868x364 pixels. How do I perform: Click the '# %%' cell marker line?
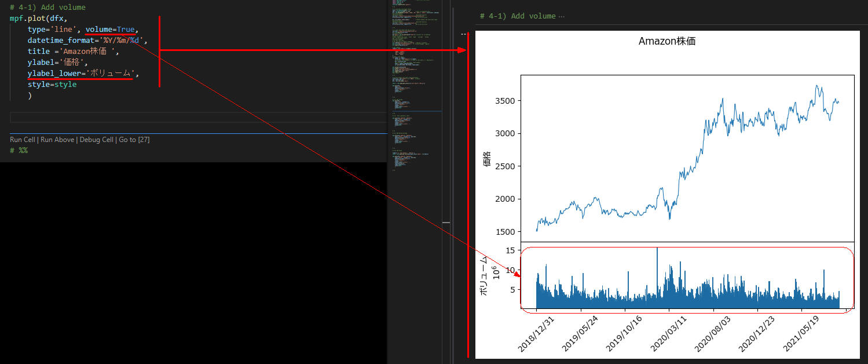pyautogui.click(x=19, y=151)
